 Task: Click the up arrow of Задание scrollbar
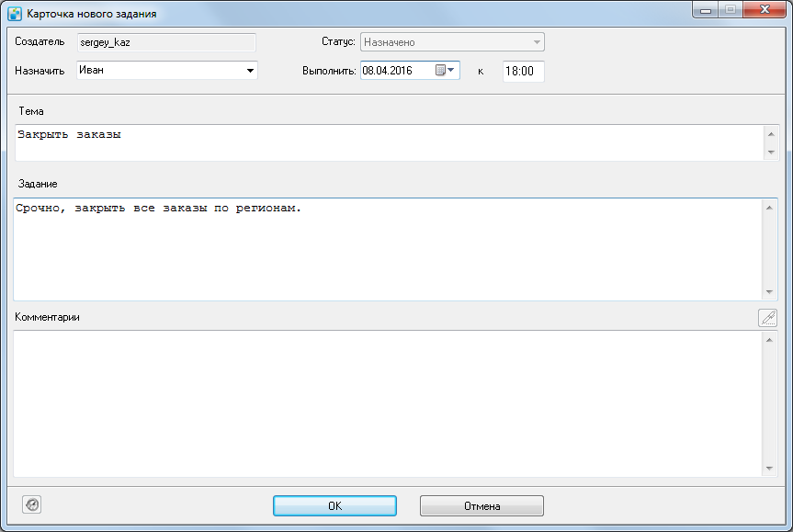click(769, 208)
